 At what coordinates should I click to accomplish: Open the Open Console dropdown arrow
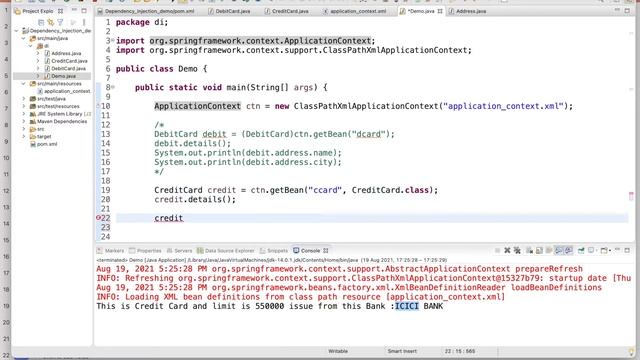coord(610,251)
